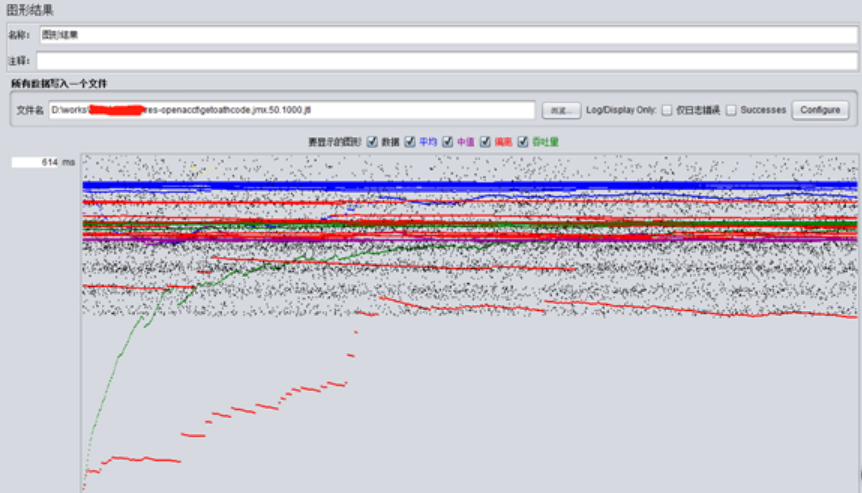Click the 名称 name input field
The image size is (862, 493).
point(448,35)
